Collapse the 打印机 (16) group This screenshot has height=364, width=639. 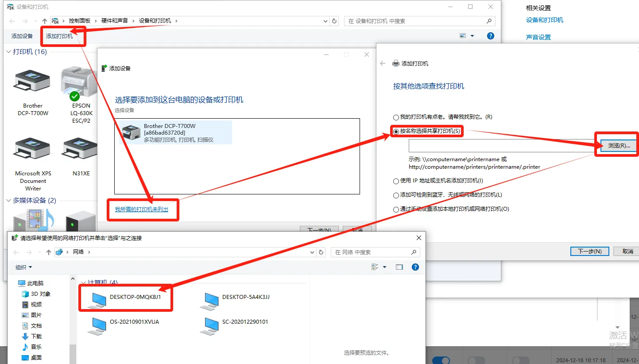[x=8, y=52]
